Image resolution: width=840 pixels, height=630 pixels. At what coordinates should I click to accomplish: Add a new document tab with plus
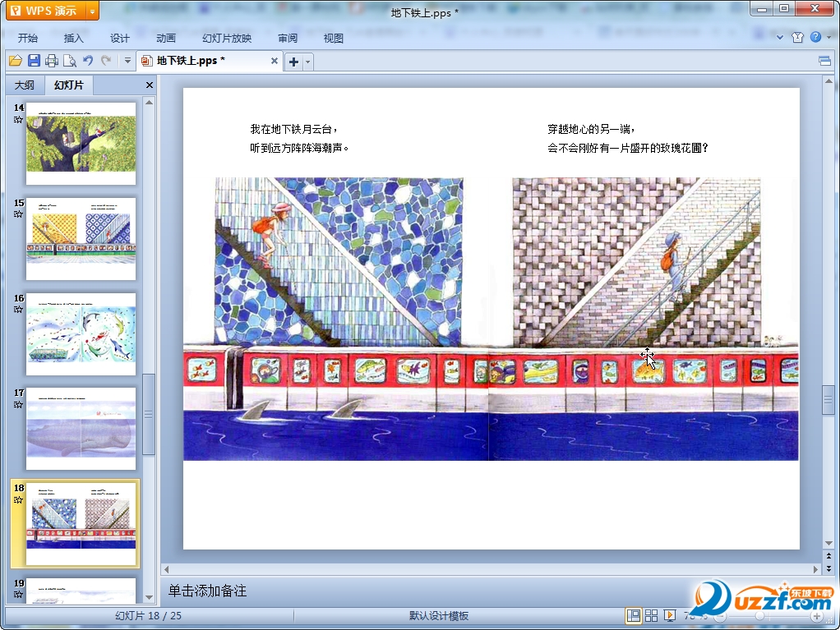pos(293,62)
